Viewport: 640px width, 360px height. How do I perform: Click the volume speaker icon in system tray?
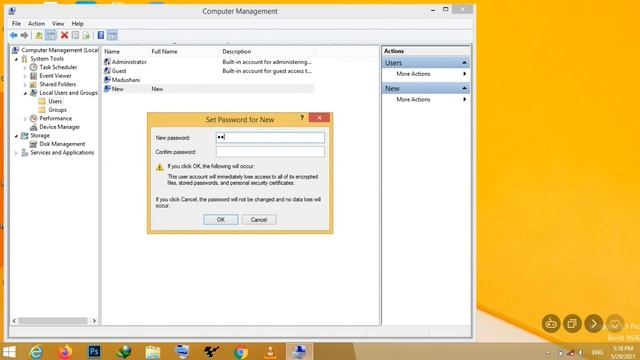coord(581,353)
